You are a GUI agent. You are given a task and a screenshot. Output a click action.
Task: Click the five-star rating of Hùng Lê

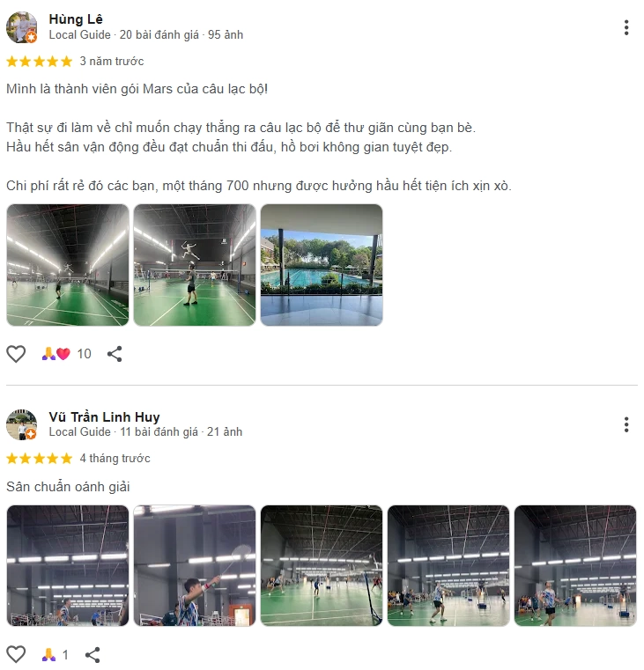[x=40, y=62]
